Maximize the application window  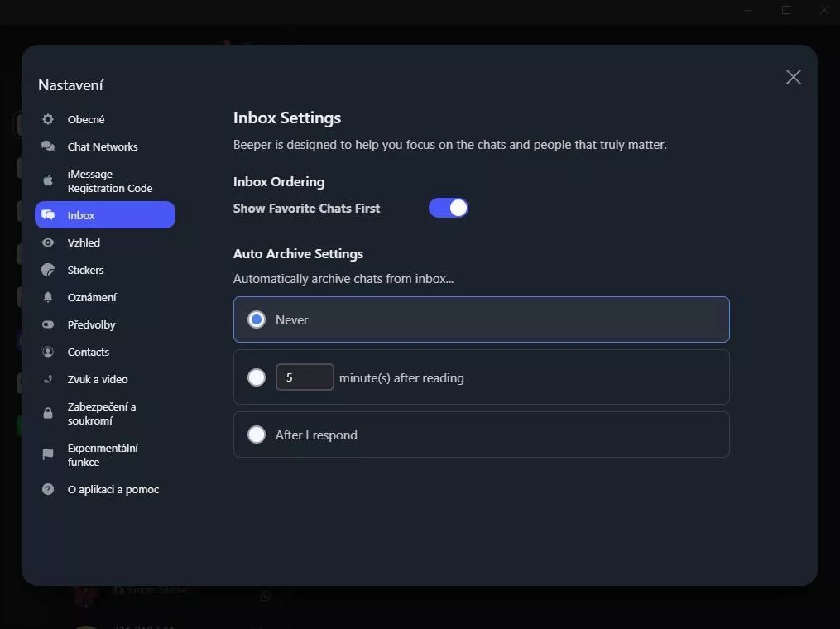coord(786,10)
